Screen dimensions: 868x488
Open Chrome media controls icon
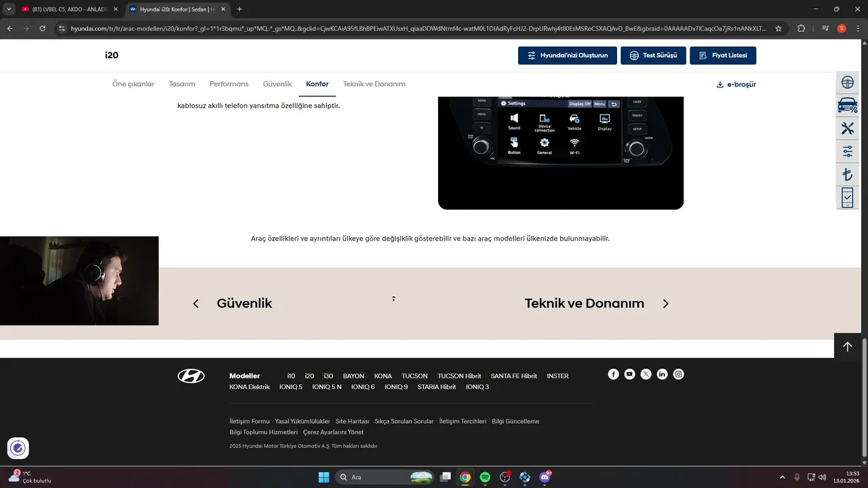pyautogui.click(x=825, y=28)
